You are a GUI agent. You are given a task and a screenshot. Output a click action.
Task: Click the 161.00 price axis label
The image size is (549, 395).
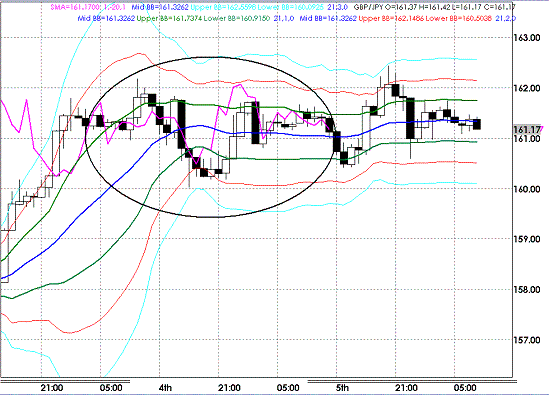526,139
